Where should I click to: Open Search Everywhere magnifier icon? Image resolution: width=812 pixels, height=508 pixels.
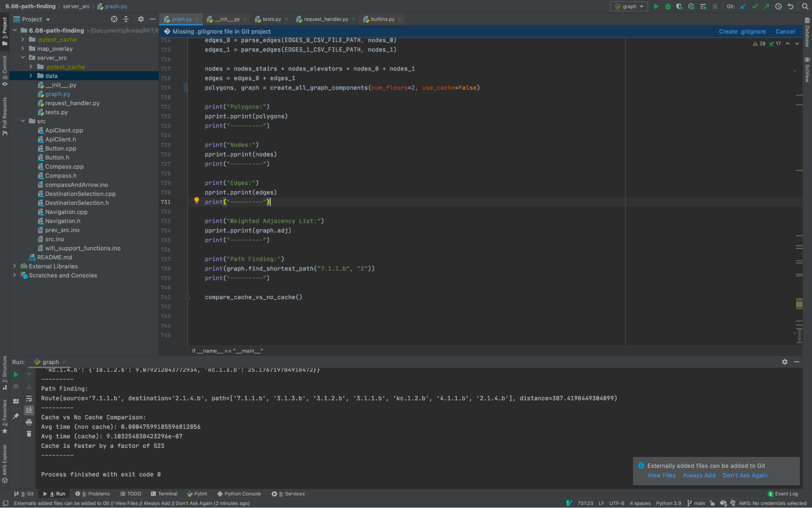805,7
